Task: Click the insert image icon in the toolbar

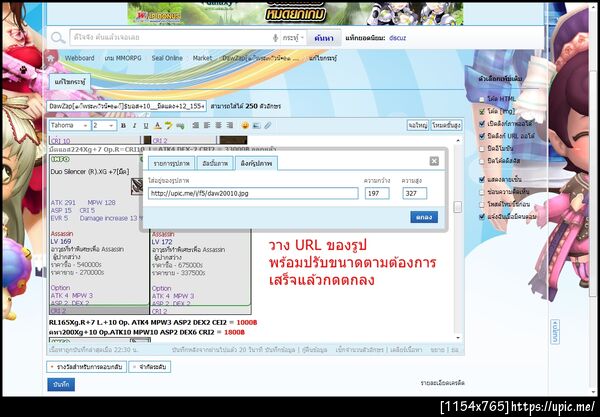Action: click(x=256, y=125)
